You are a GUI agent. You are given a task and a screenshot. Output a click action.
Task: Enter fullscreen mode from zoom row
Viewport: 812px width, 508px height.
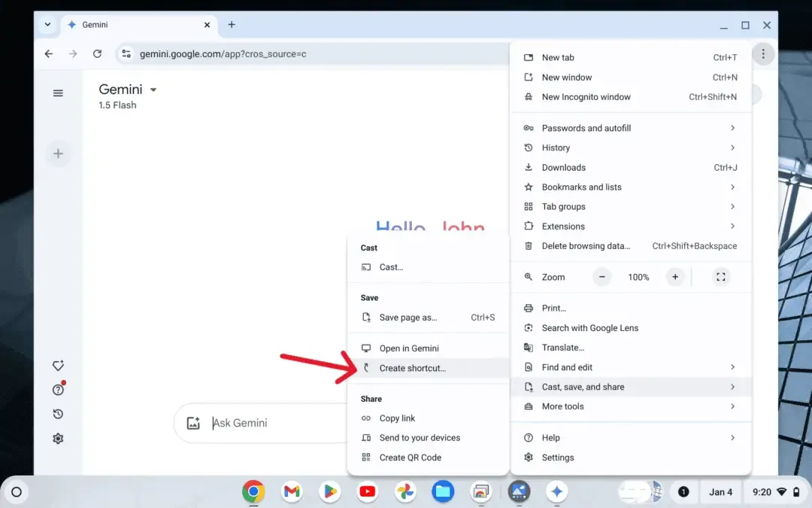pos(721,277)
